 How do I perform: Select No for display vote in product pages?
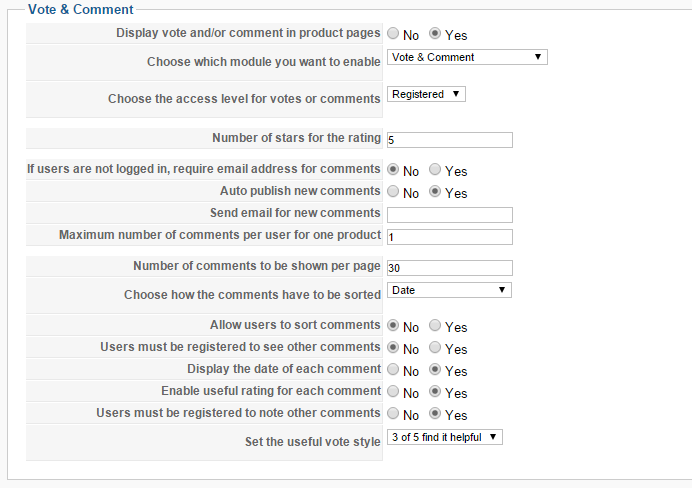click(393, 34)
